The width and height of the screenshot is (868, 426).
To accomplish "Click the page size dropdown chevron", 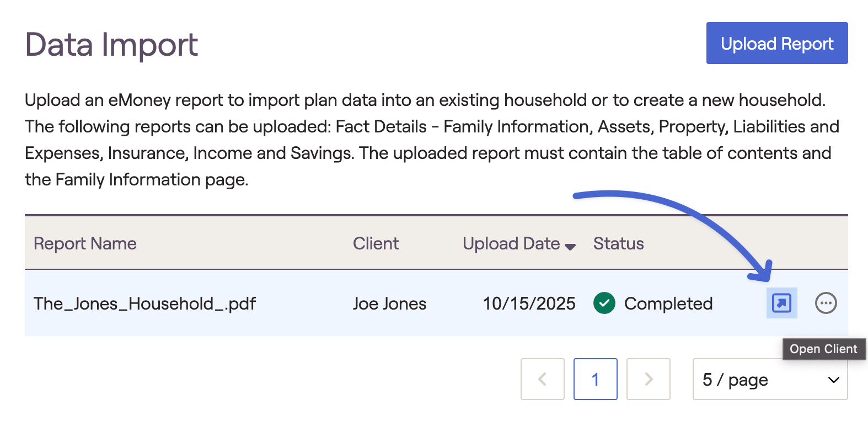I will (833, 380).
